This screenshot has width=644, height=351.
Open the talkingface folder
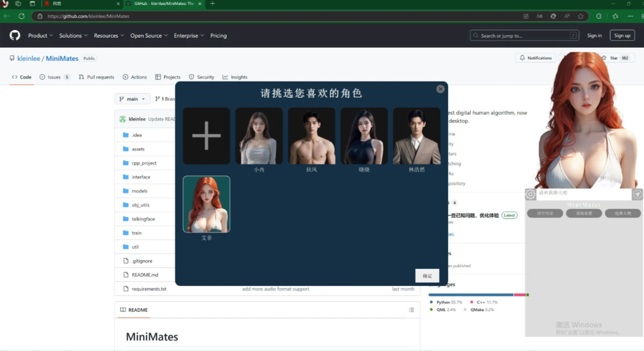143,219
